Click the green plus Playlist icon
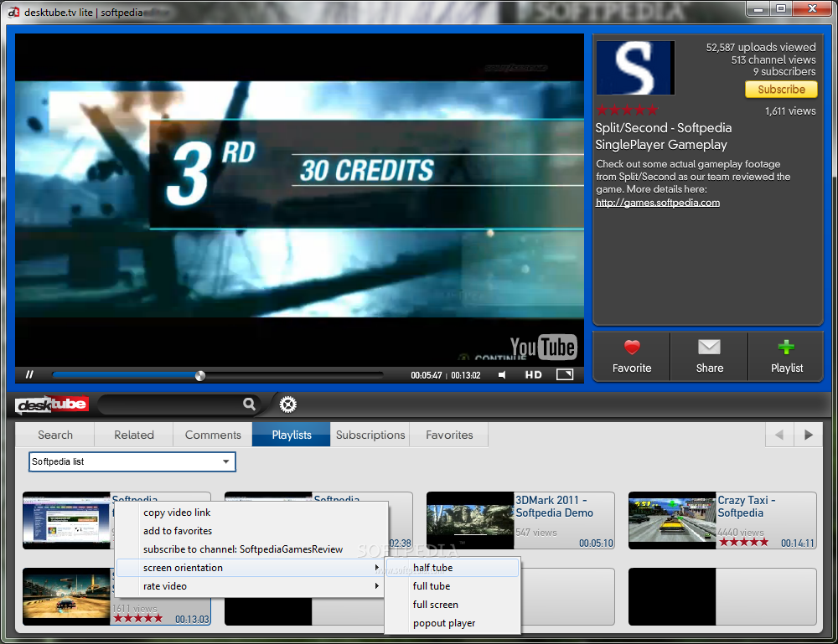Screen dimensions: 838x644 point(786,347)
